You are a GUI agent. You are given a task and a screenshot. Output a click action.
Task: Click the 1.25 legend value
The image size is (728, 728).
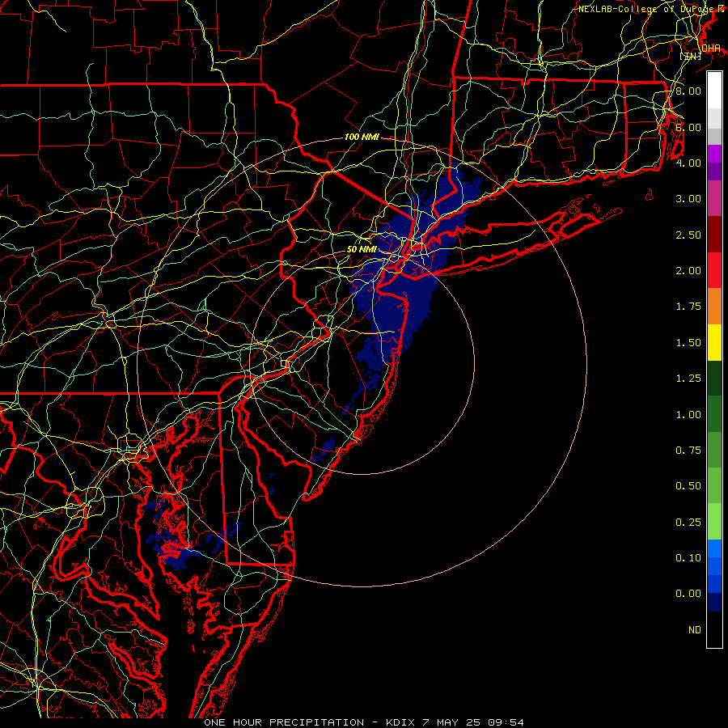pos(688,379)
